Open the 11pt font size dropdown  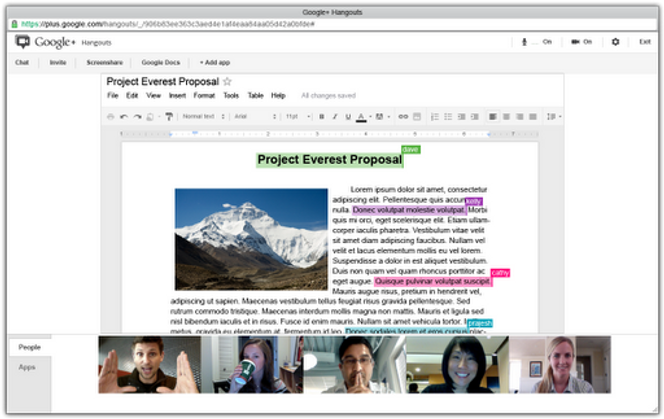pos(298,117)
